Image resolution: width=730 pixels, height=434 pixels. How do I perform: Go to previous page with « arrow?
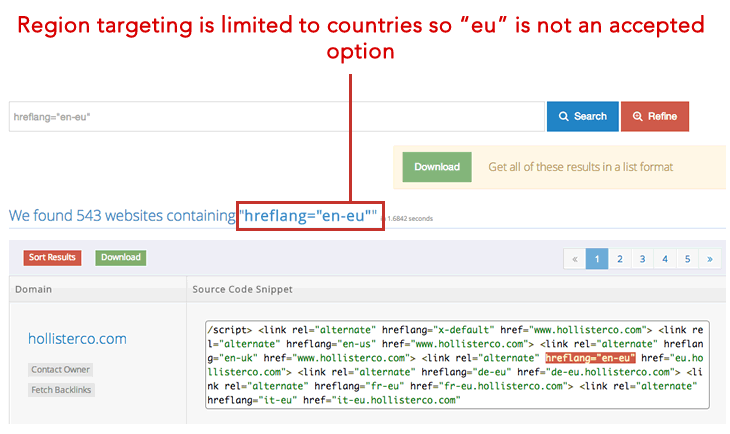(x=574, y=259)
